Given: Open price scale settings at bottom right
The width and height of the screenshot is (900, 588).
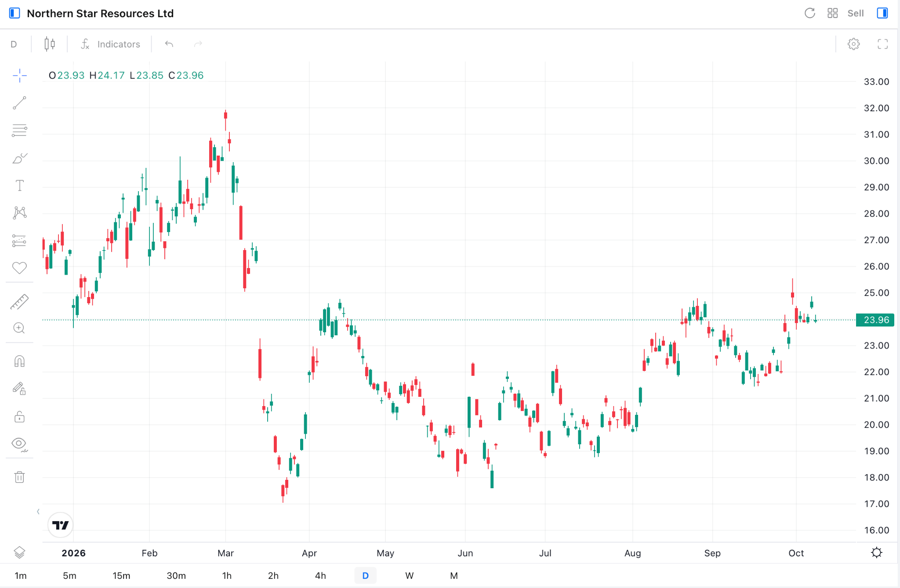Looking at the screenshot, I should coord(876,552).
